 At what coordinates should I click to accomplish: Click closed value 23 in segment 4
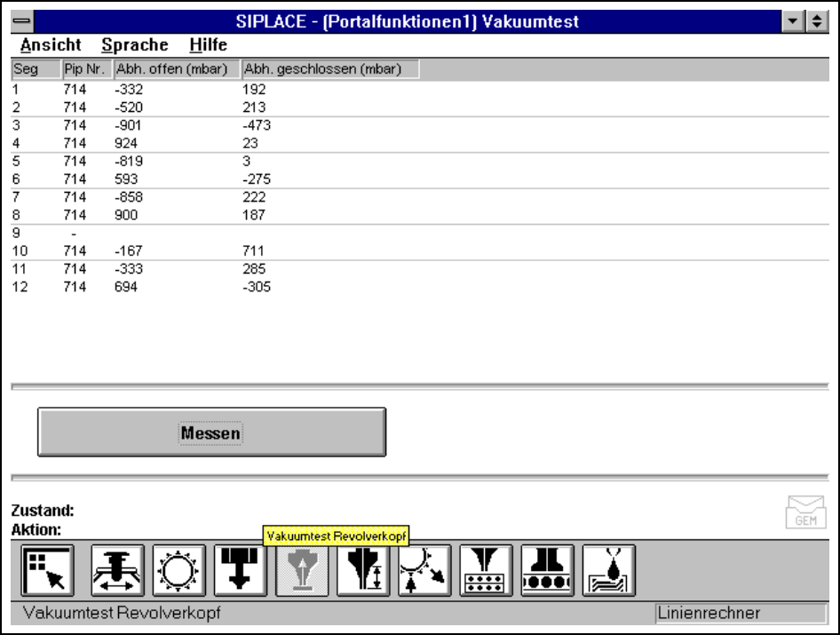tap(250, 143)
